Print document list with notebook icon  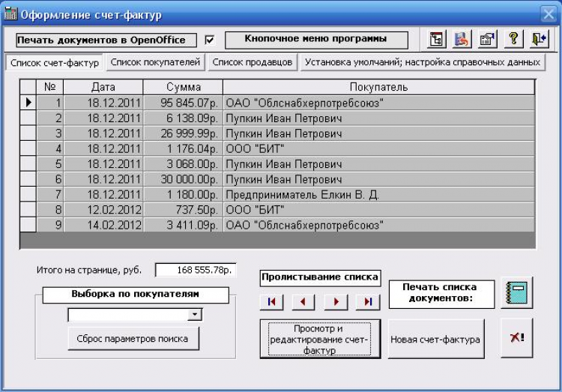pos(516,293)
